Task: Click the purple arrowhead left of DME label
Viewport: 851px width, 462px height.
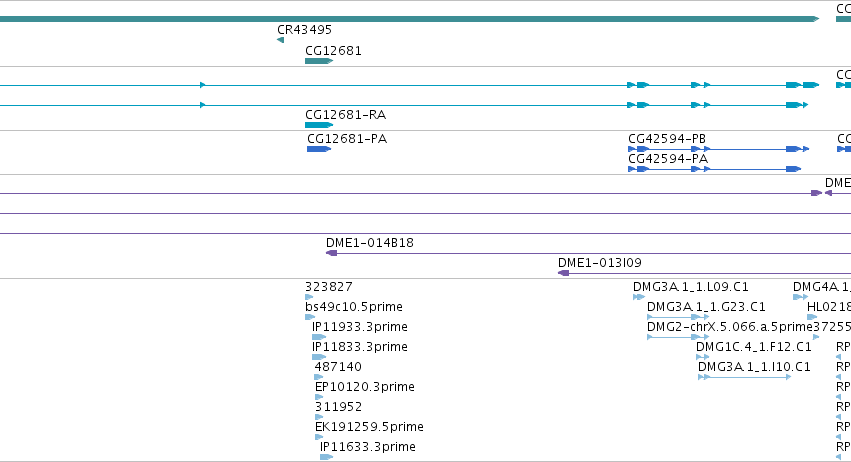Action: [x=816, y=193]
